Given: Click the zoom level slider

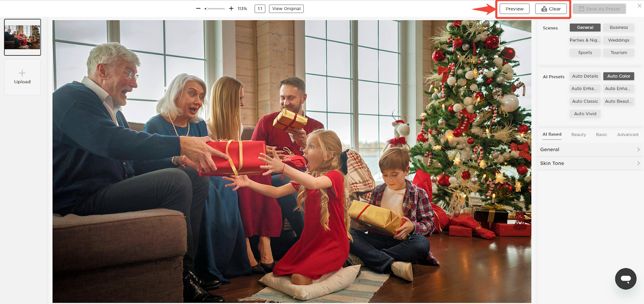Looking at the screenshot, I should (x=215, y=8).
